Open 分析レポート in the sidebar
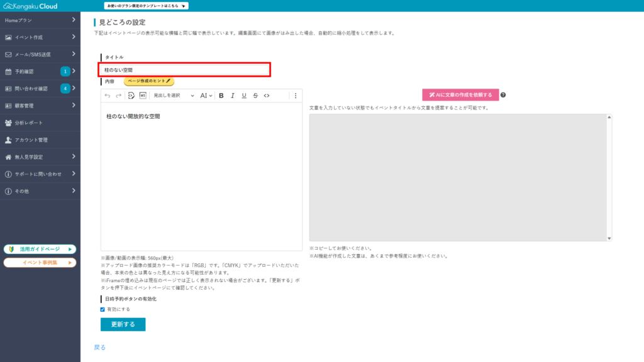This screenshot has width=644, height=362. (x=40, y=123)
